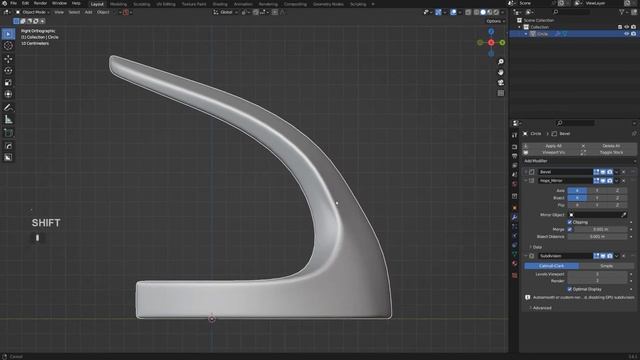Click the Subdivision Render levels field

coord(597,281)
